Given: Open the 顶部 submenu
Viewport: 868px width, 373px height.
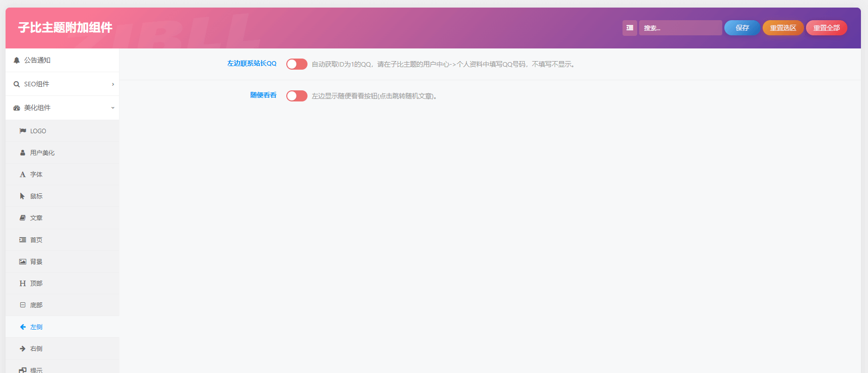Looking at the screenshot, I should pyautogui.click(x=63, y=283).
